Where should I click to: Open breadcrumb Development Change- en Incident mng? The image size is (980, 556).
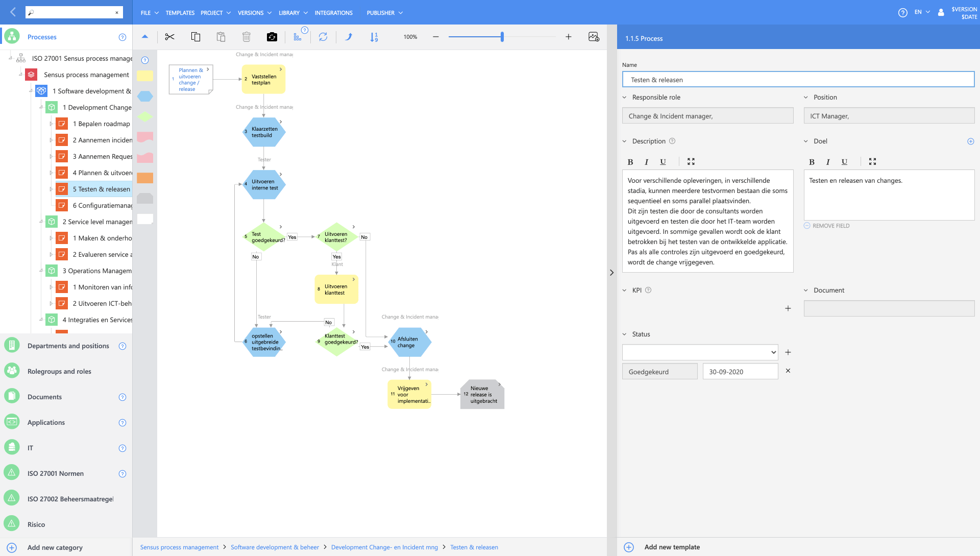pyautogui.click(x=384, y=547)
